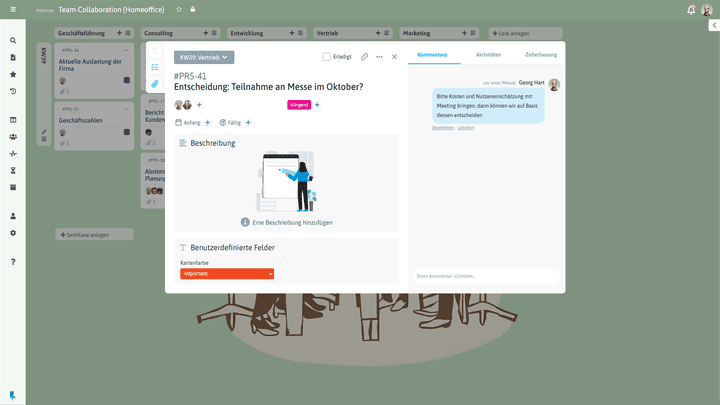This screenshot has width=720, height=405.
Task: Switch to the Zeiterfassung tab
Action: coord(541,54)
